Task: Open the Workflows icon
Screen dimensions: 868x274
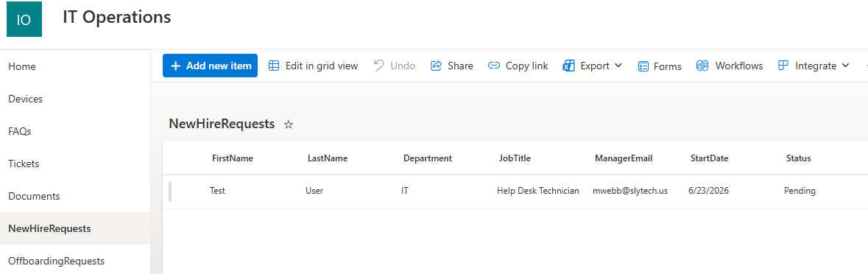Action: coord(702,66)
